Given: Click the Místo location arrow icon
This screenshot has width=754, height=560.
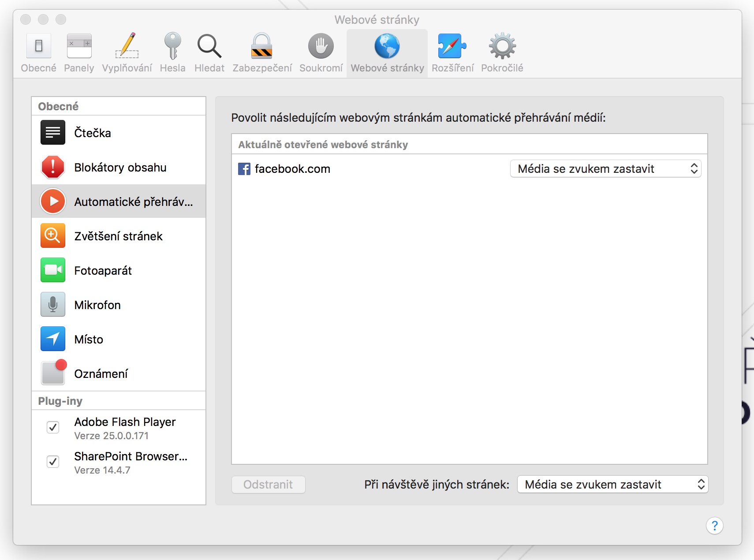Looking at the screenshot, I should (53, 339).
